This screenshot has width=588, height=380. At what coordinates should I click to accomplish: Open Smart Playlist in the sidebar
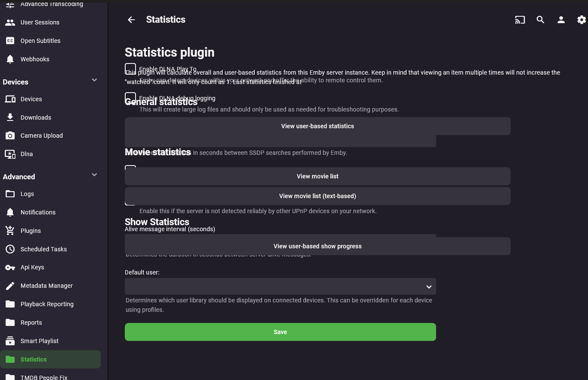[39, 341]
